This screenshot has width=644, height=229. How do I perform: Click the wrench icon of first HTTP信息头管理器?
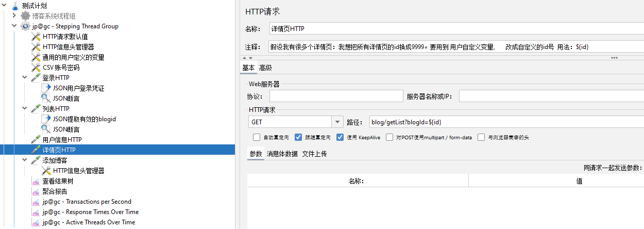(36, 47)
